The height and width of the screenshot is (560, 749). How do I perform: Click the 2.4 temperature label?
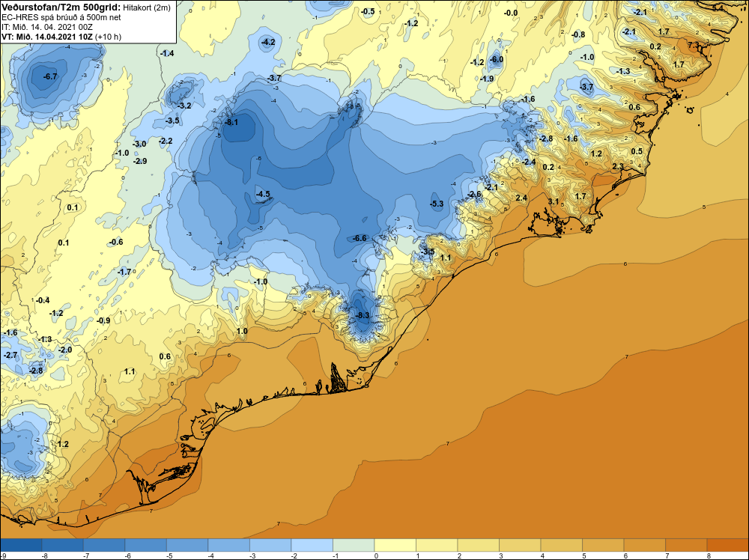pos(521,198)
